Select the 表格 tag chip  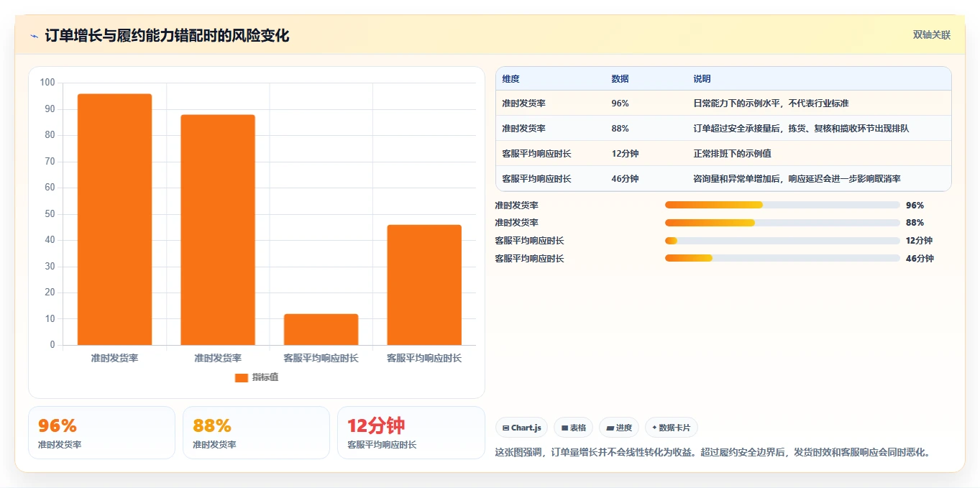coord(574,428)
